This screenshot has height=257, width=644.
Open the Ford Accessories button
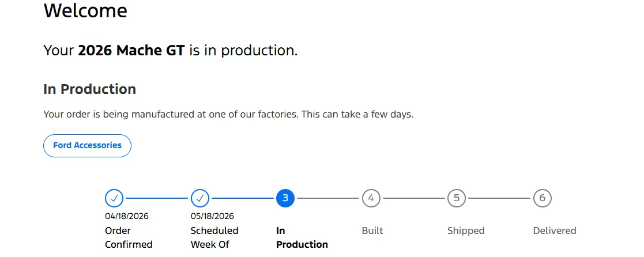coord(87,145)
